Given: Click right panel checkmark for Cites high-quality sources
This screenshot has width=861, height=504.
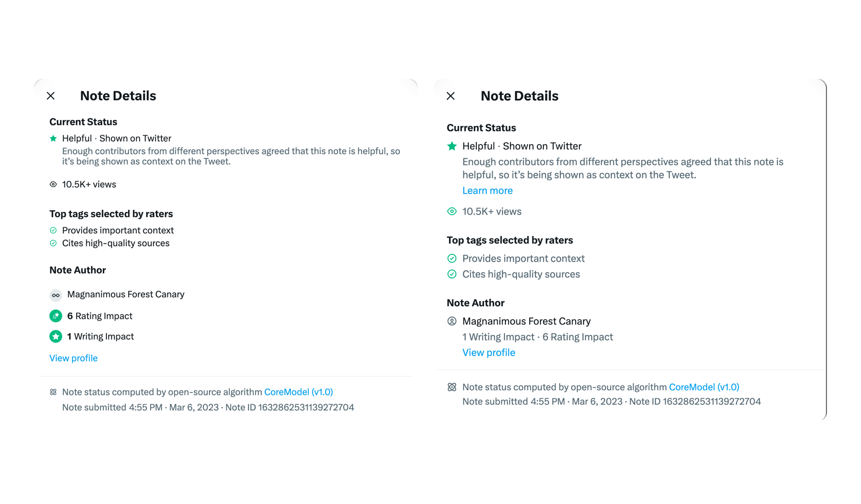Looking at the screenshot, I should click(452, 274).
